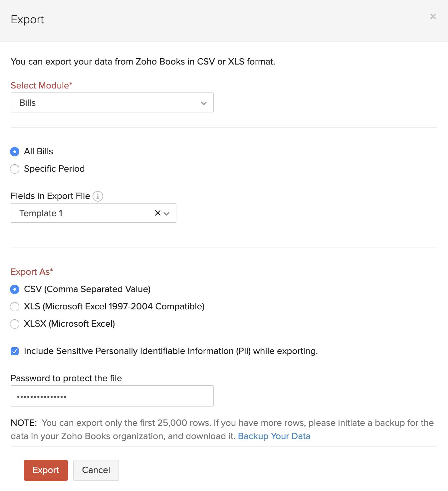Select CSV (Comma Separated Value) format

(x=15, y=289)
